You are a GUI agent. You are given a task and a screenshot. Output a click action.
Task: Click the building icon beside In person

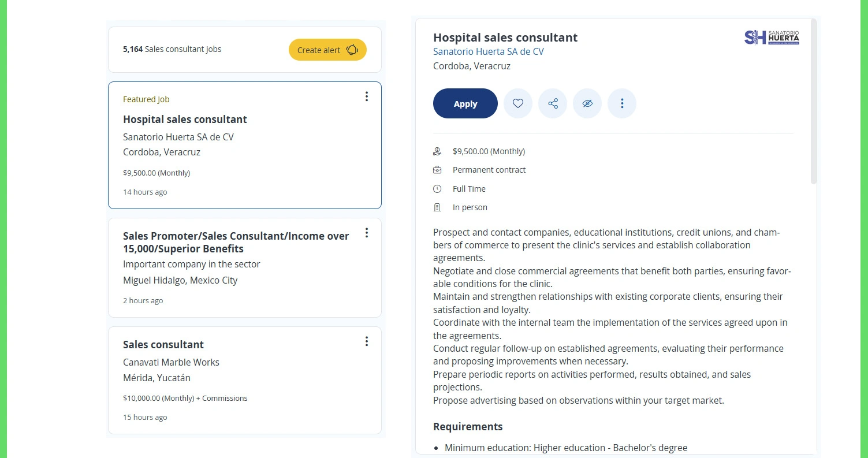tap(437, 207)
